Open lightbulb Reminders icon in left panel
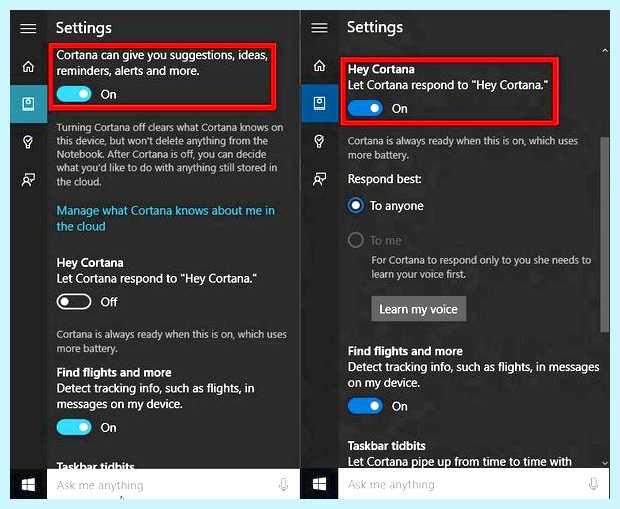620x509 pixels. pyautogui.click(x=28, y=142)
